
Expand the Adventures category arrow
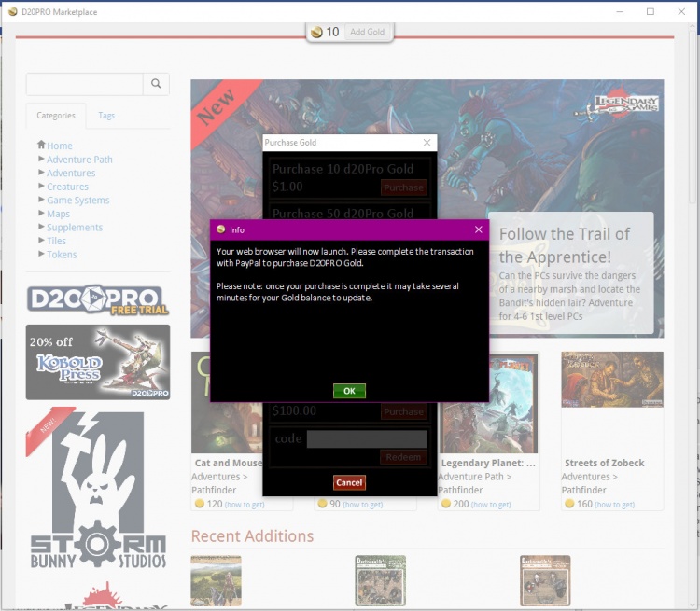point(41,172)
